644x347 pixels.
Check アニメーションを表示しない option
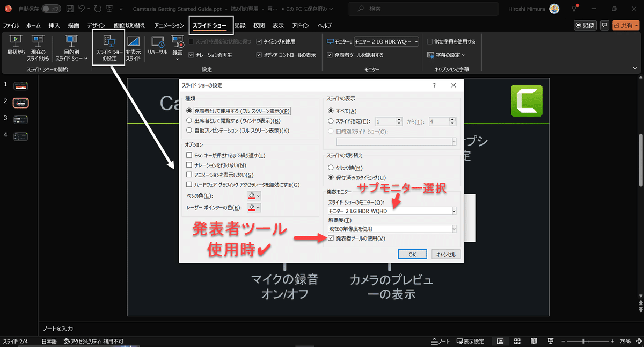tap(189, 175)
